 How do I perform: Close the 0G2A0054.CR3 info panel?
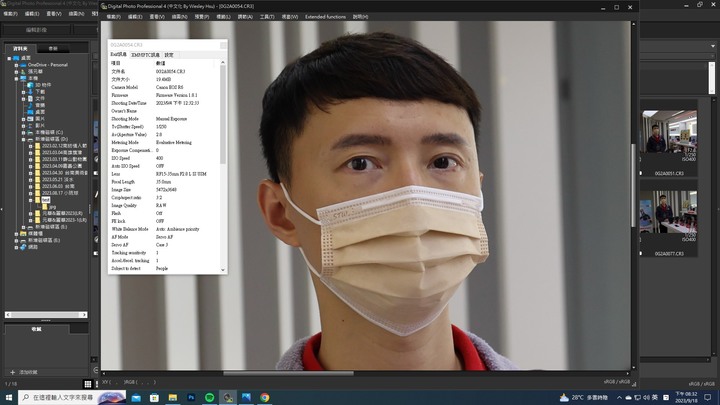coord(223,45)
